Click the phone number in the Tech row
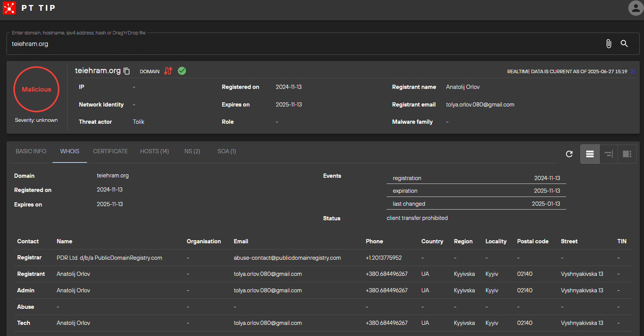Viewport: 644px width, 336px height. tap(387, 323)
